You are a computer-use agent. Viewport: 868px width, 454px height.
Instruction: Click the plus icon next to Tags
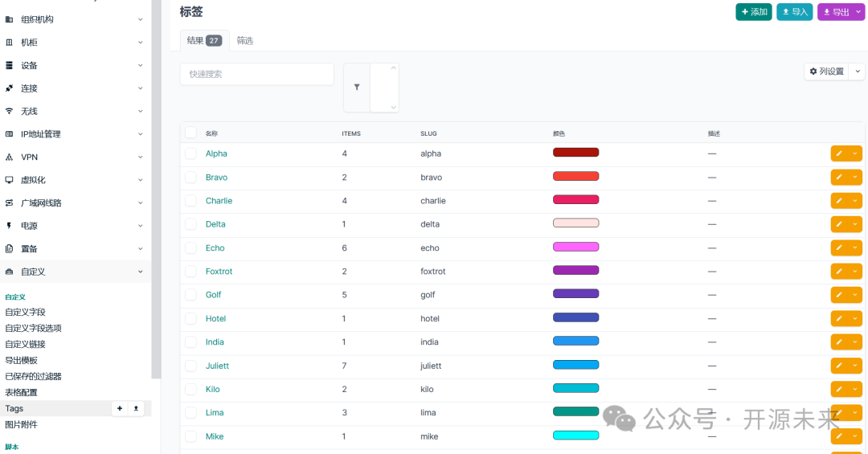pos(120,408)
